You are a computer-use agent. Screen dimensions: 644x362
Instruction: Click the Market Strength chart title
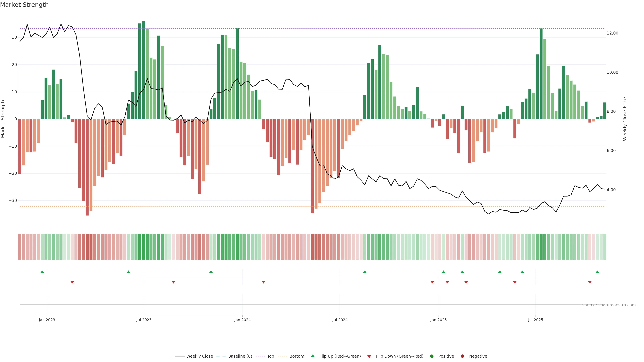click(24, 5)
